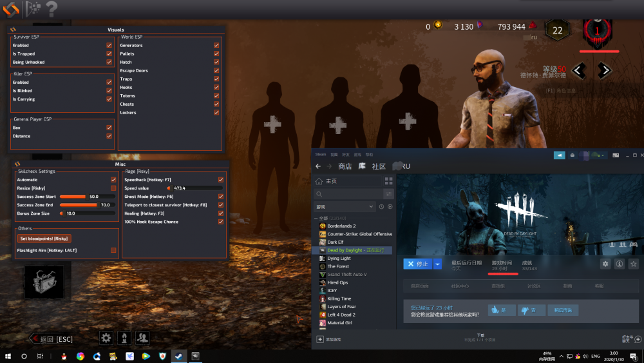This screenshot has width=644, height=363.
Task: Open the 库 library tab in Steam
Action: (x=362, y=166)
